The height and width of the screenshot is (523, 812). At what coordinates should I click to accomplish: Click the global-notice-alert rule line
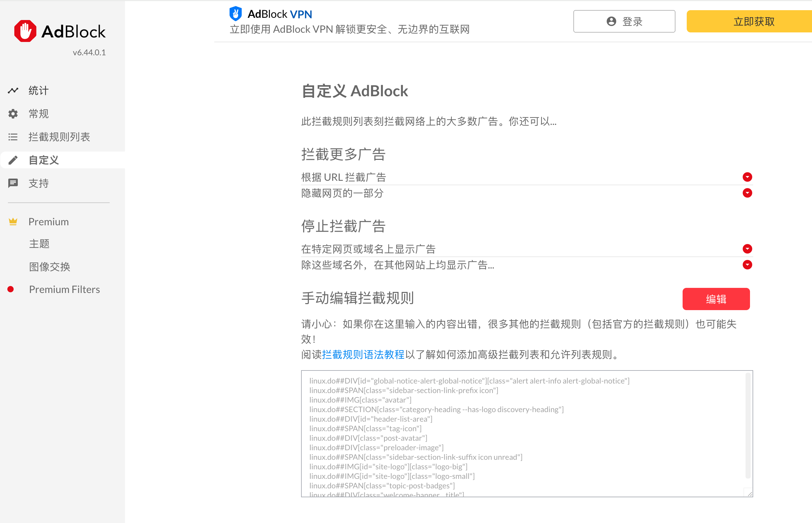tap(469, 381)
